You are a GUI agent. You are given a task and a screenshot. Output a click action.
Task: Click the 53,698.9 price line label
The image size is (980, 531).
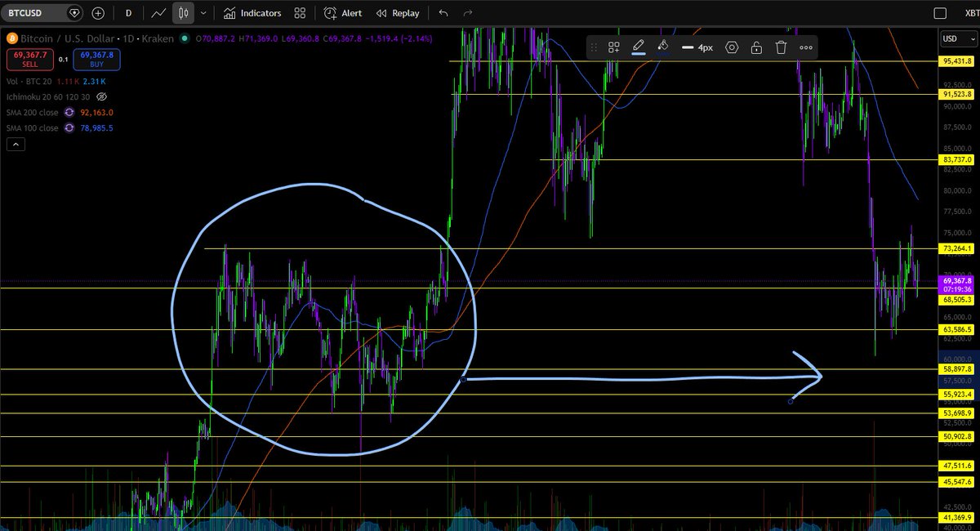click(956, 413)
